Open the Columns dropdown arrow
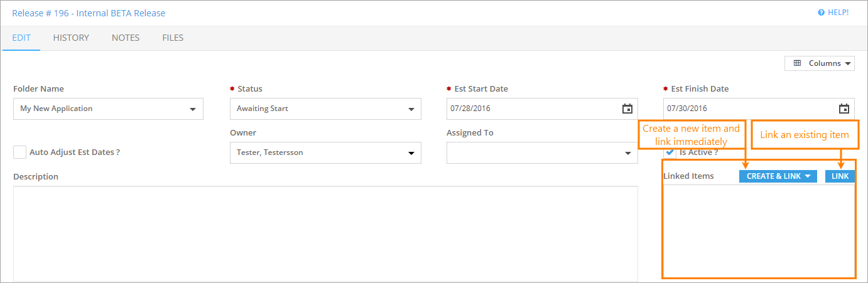 pyautogui.click(x=847, y=63)
